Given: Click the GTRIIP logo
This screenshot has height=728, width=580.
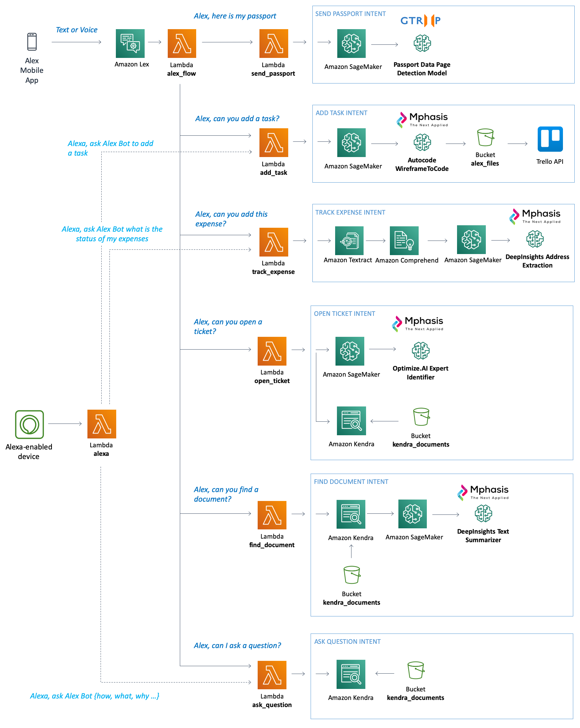Looking at the screenshot, I should (x=420, y=21).
